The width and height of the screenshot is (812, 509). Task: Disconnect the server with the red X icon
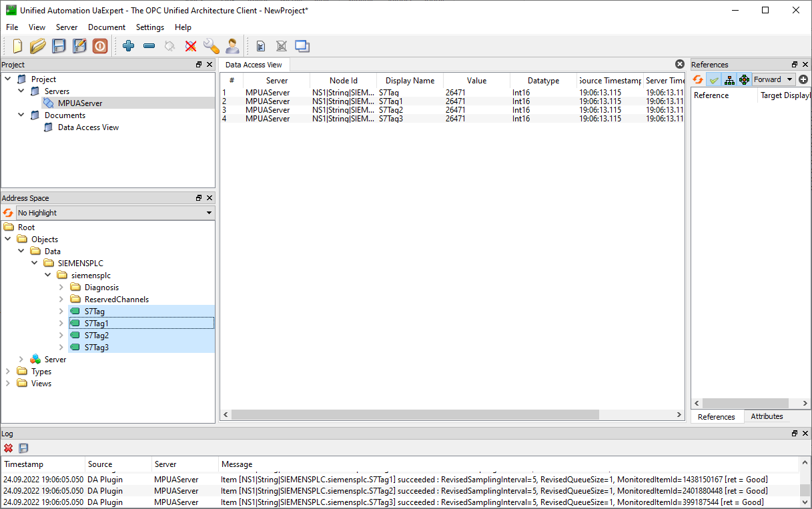tap(191, 46)
